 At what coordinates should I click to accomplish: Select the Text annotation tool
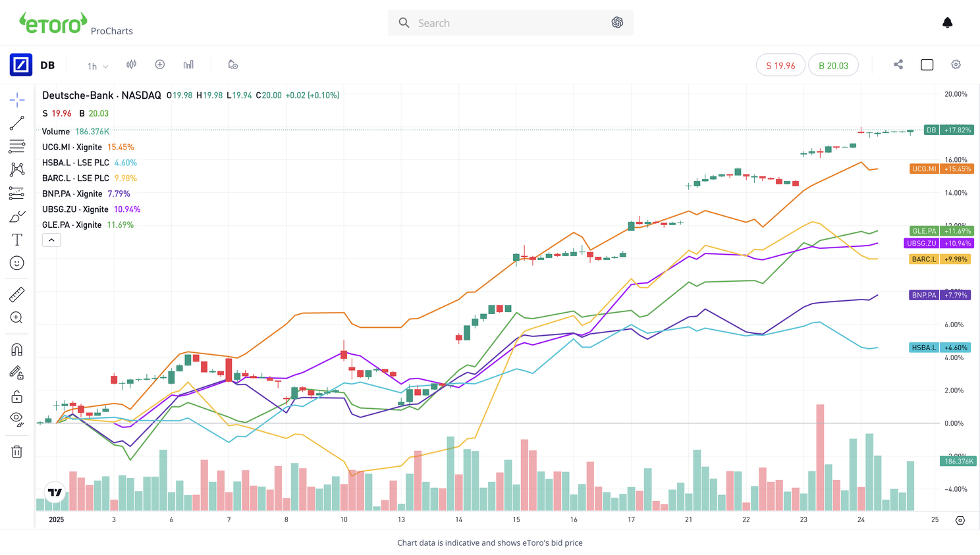tap(17, 240)
